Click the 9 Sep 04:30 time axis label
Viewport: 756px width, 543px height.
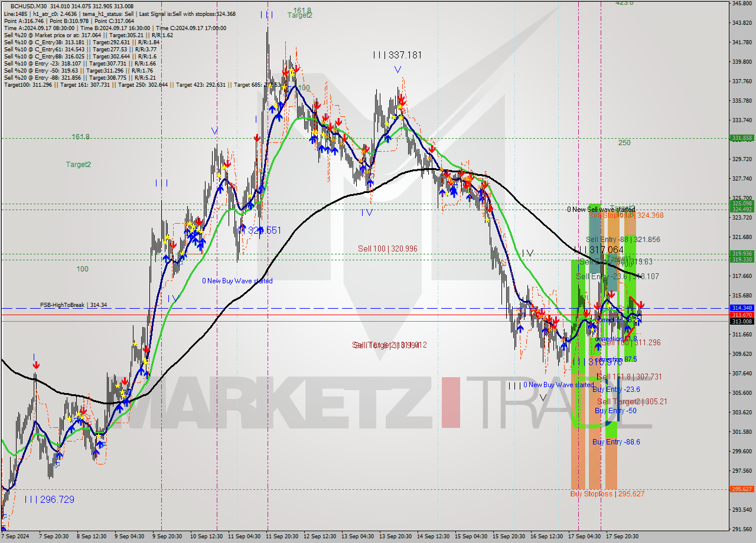pos(129,537)
